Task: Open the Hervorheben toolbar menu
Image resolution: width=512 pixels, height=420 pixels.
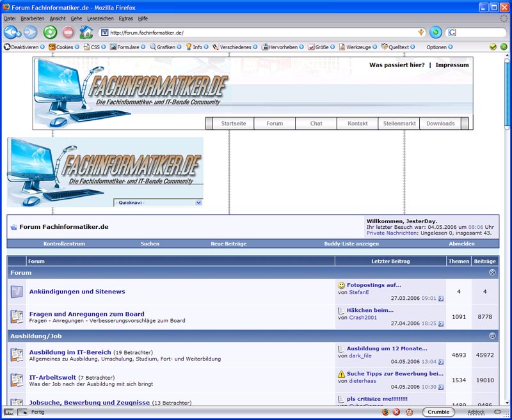Action: coord(283,47)
